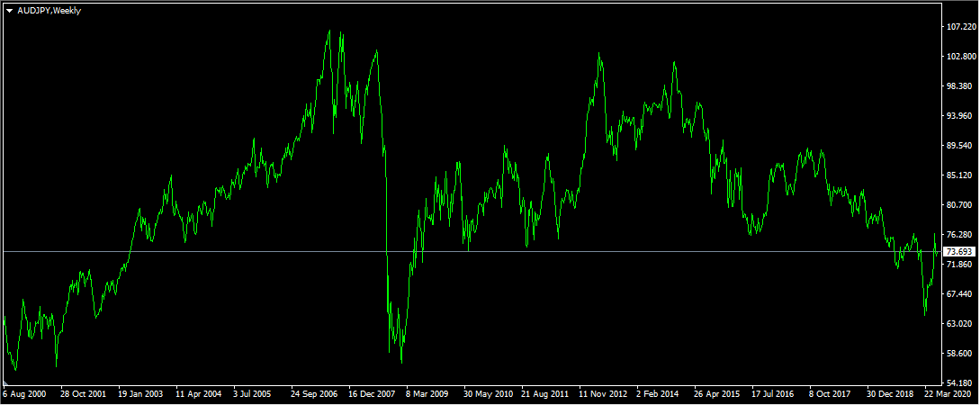Select price axis value 98.380
The height and width of the screenshot is (405, 980).
click(961, 86)
